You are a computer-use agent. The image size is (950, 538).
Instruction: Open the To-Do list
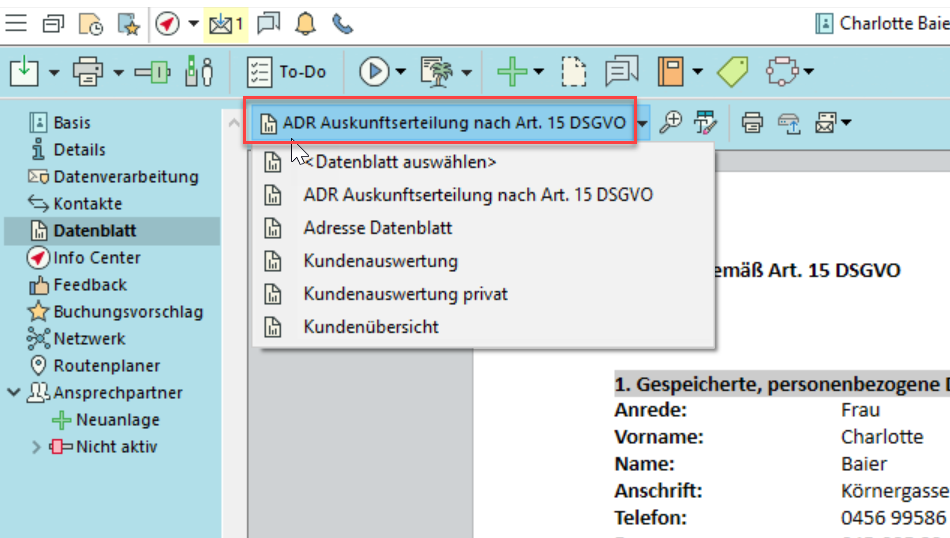click(287, 71)
